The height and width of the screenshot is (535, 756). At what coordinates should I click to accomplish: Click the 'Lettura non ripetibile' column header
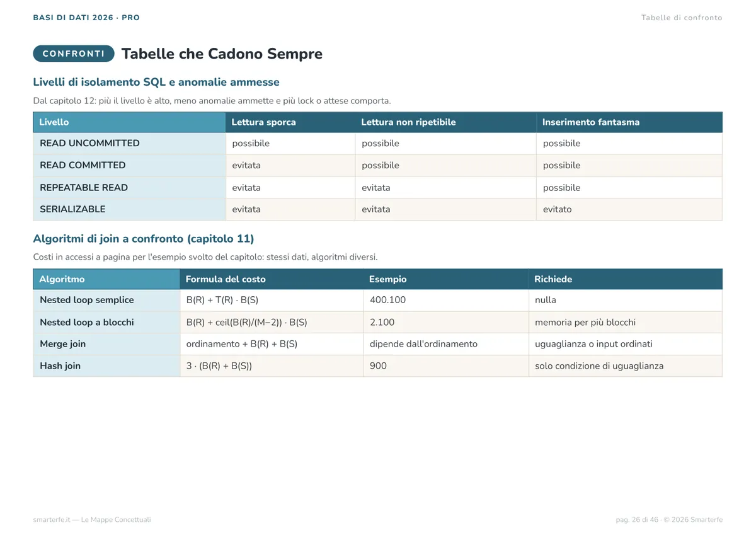445,122
